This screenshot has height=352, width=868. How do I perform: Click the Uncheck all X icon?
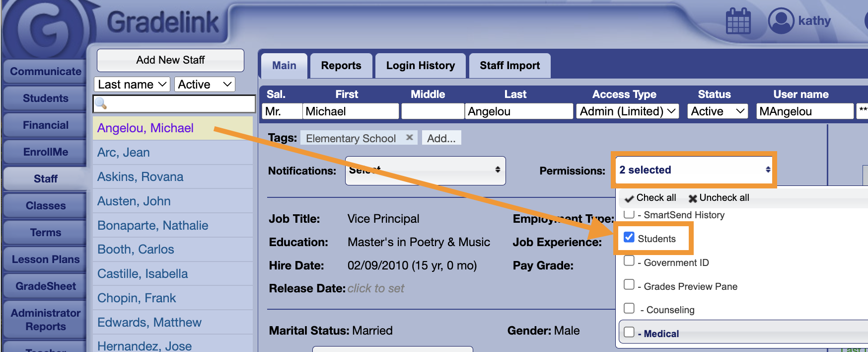click(x=692, y=198)
